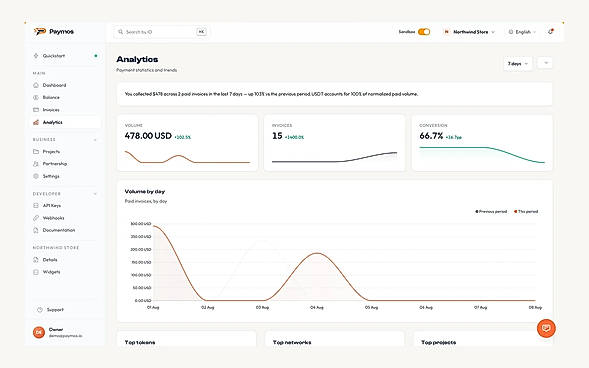Open the 7 days period dropdown
Viewport: 589px width, 368px height.
click(518, 63)
